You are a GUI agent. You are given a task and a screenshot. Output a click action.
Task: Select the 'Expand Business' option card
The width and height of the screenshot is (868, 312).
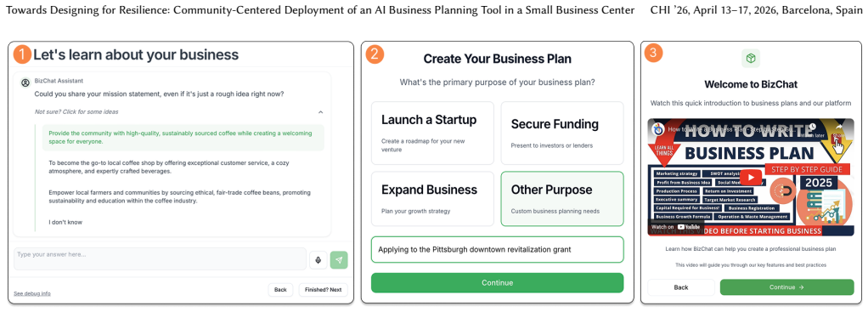[x=432, y=199]
